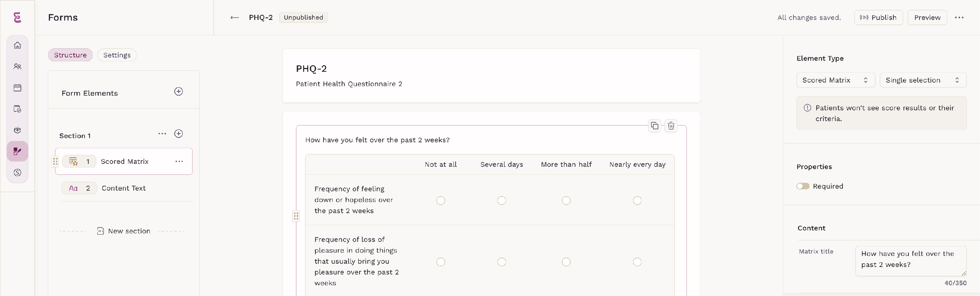Image resolution: width=980 pixels, height=296 pixels.
Task: Click the Preview button
Action: tap(927, 18)
